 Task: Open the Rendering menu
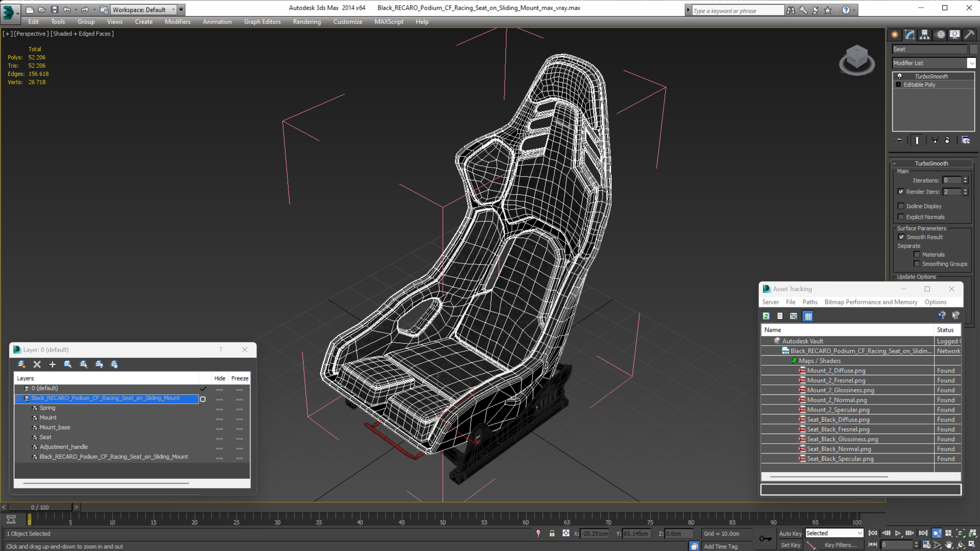click(307, 22)
